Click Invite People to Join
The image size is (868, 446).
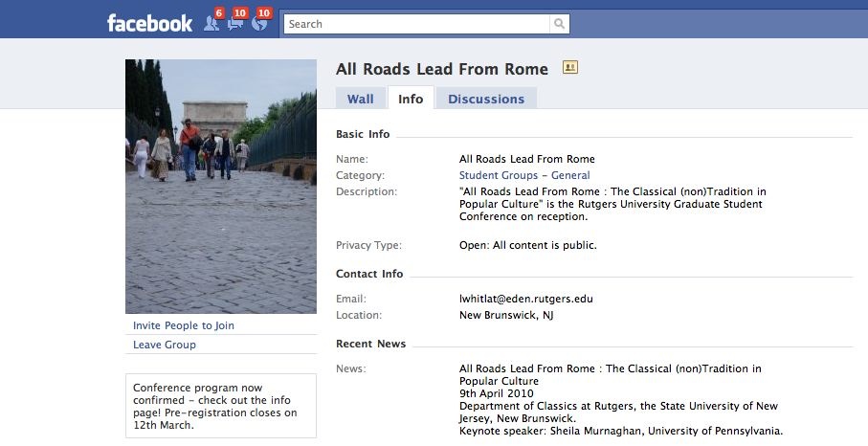(184, 325)
